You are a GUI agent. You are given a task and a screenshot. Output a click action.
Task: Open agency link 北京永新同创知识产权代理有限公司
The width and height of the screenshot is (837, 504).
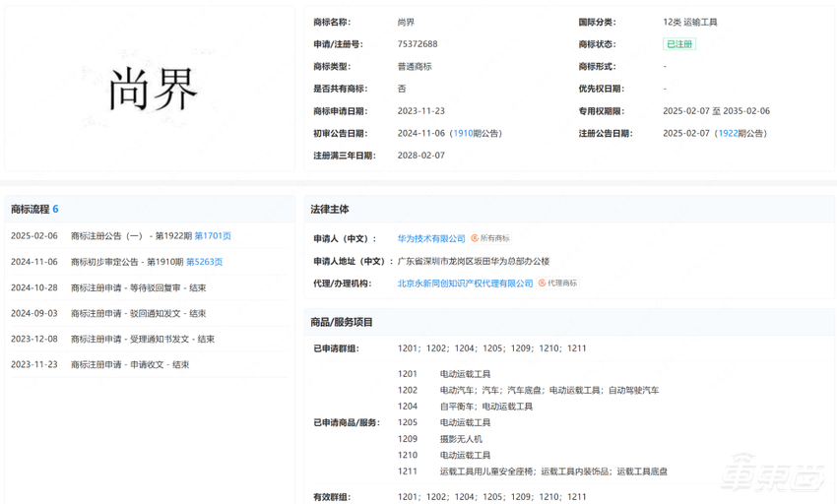(465, 283)
